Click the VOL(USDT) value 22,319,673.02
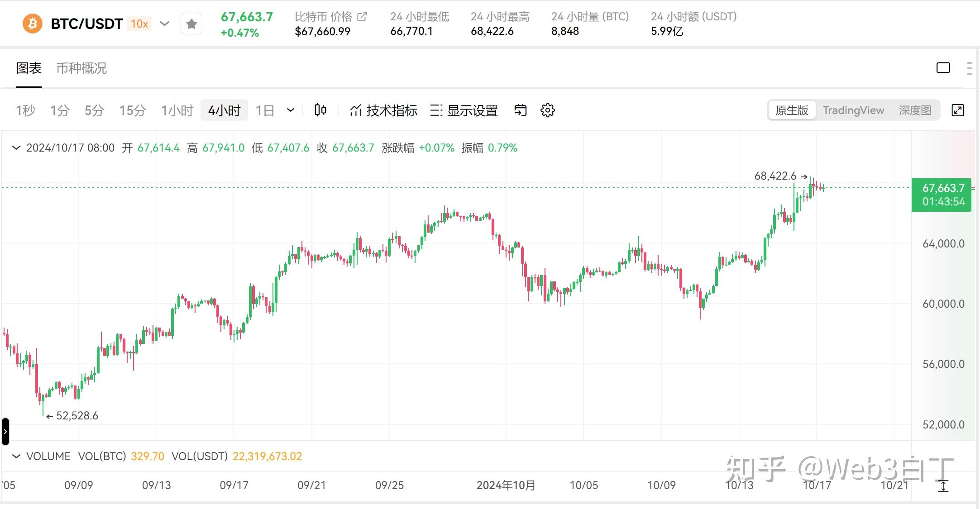The width and height of the screenshot is (980, 509). pos(267,456)
